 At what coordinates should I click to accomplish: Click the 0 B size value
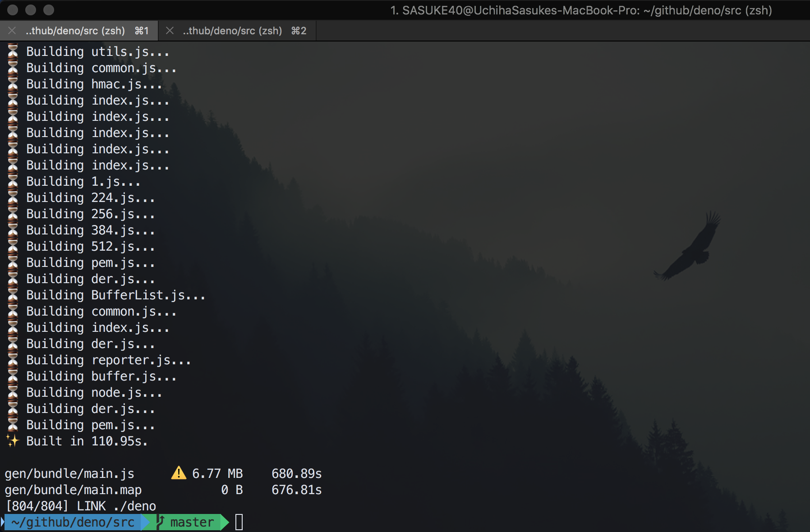(x=232, y=490)
